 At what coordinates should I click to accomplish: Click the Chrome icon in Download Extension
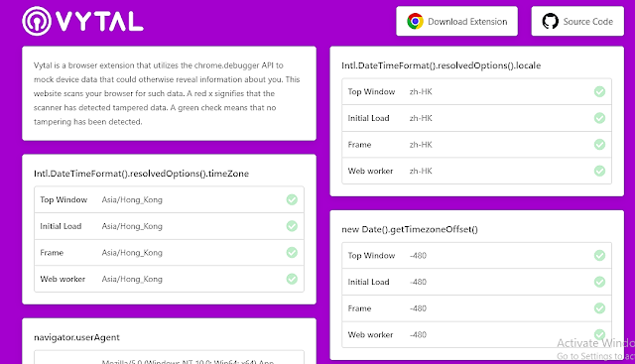point(415,21)
